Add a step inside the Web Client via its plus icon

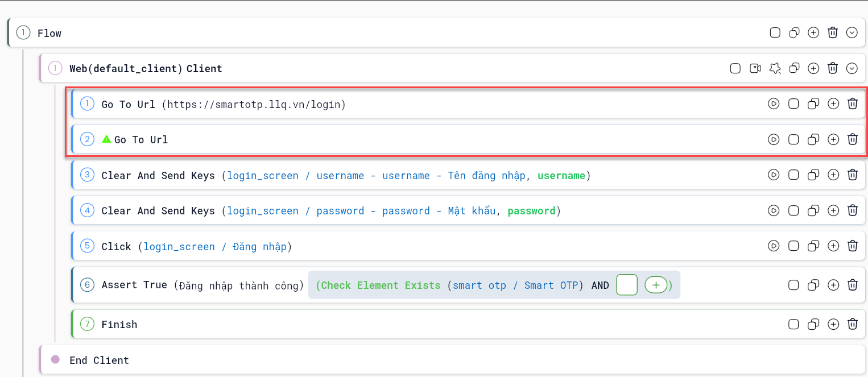coord(814,68)
